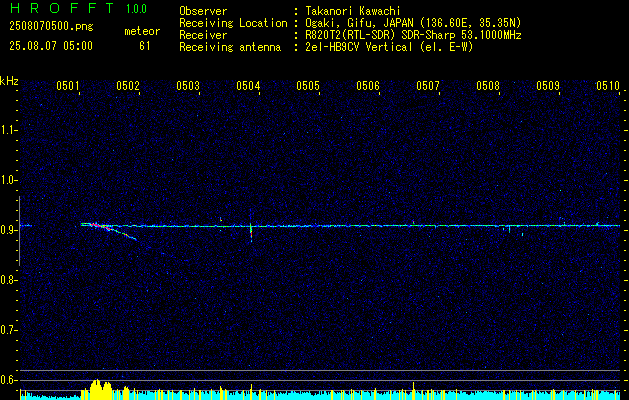Click the observer name Takanori Kawachi
Image resolution: width=629 pixels, height=400 pixels.
352,11
